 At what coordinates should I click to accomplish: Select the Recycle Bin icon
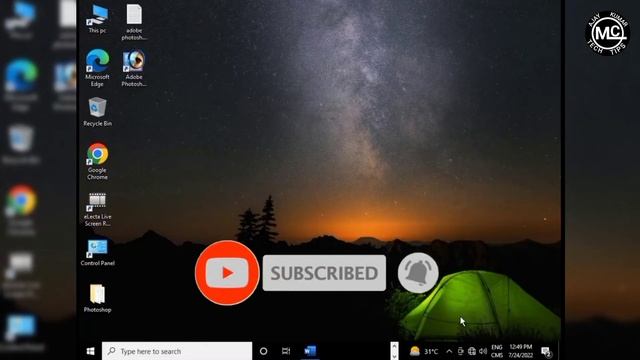(x=97, y=112)
